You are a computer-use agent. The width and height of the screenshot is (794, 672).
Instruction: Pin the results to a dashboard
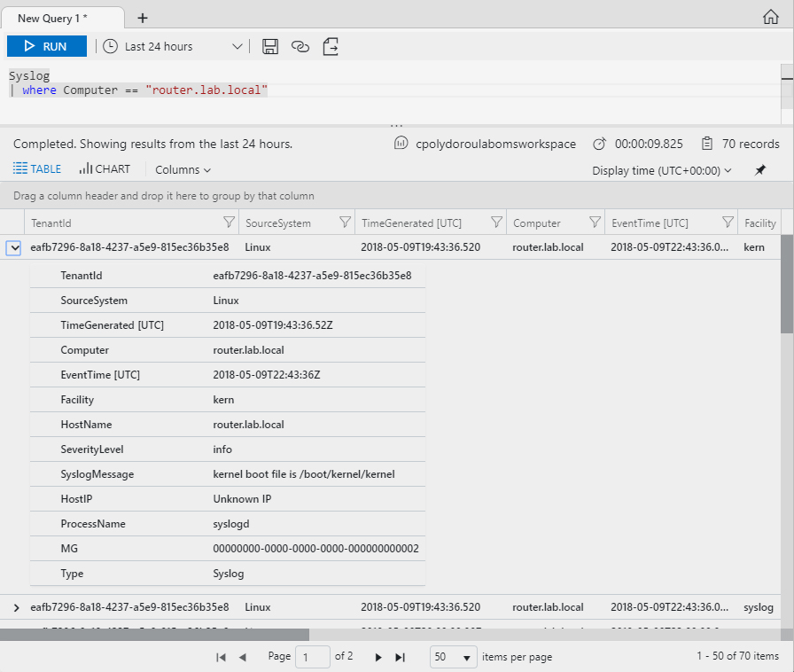pyautogui.click(x=759, y=169)
